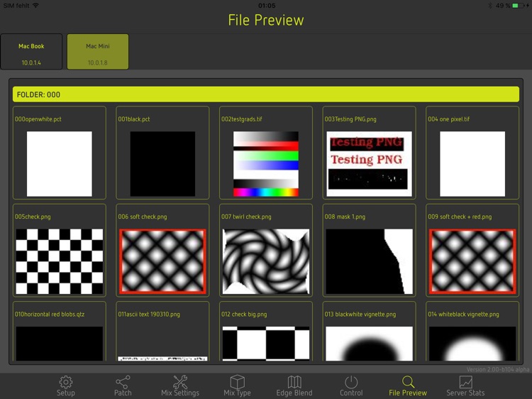Select the 001black.pct thumbnail

162,164
